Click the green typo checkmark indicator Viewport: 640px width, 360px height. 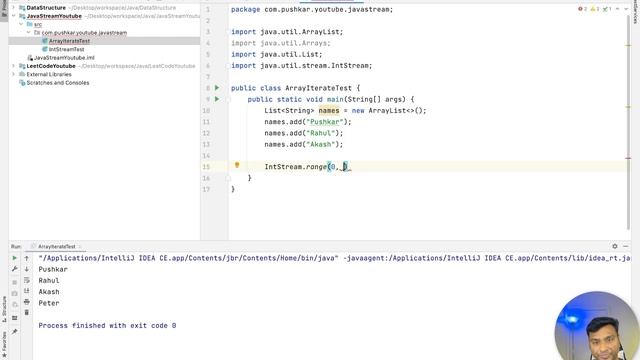pos(607,9)
